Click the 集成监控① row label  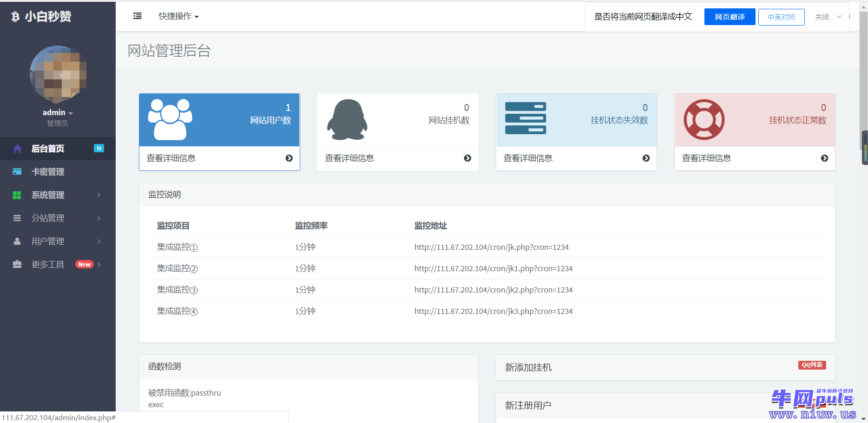177,247
